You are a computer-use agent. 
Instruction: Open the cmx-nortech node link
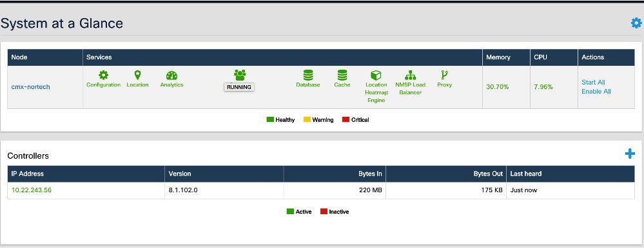[x=31, y=86]
